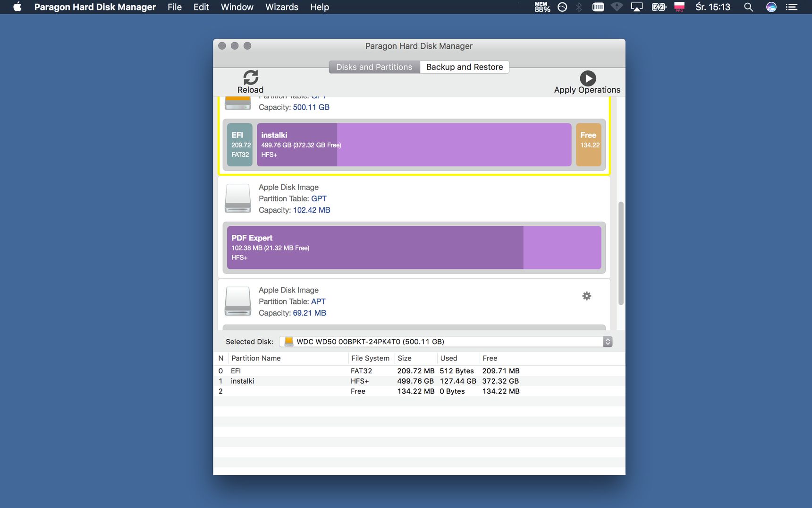The width and height of the screenshot is (812, 508).
Task: Click the 512 Bytes used cell
Action: coord(457,371)
